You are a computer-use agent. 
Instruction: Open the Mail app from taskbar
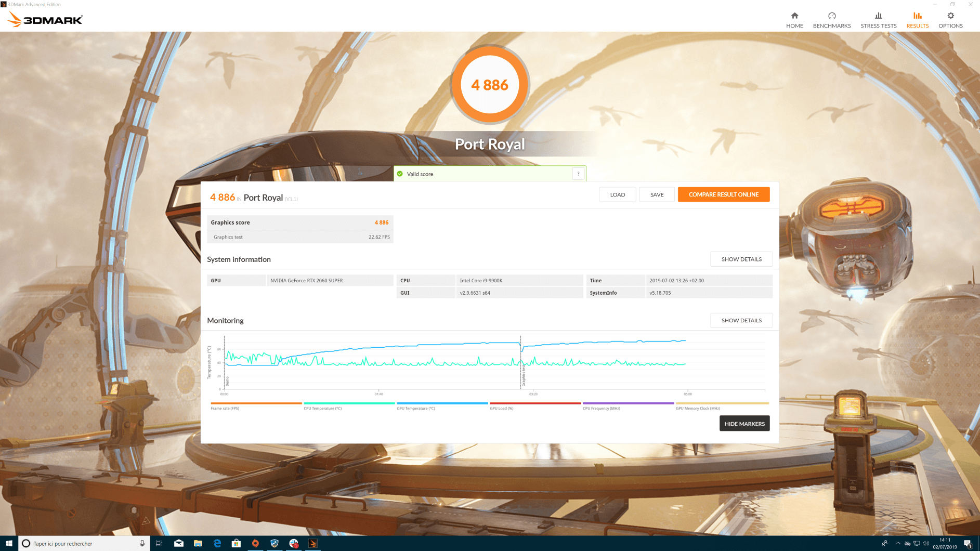point(179,543)
